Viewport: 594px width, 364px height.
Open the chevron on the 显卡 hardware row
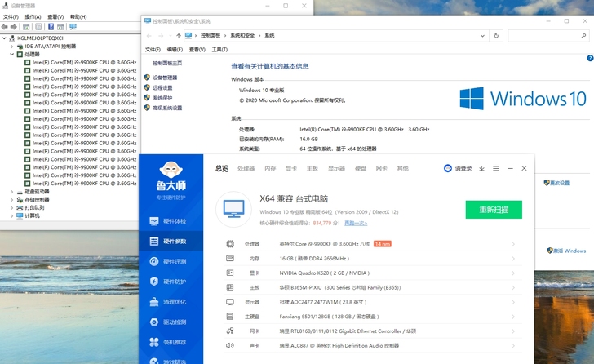point(513,273)
